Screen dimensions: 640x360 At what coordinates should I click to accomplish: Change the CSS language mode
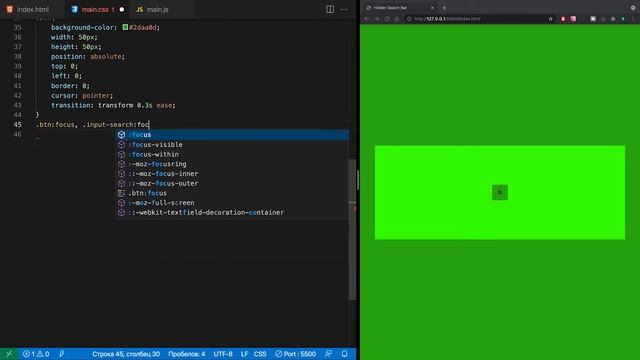click(x=260, y=354)
